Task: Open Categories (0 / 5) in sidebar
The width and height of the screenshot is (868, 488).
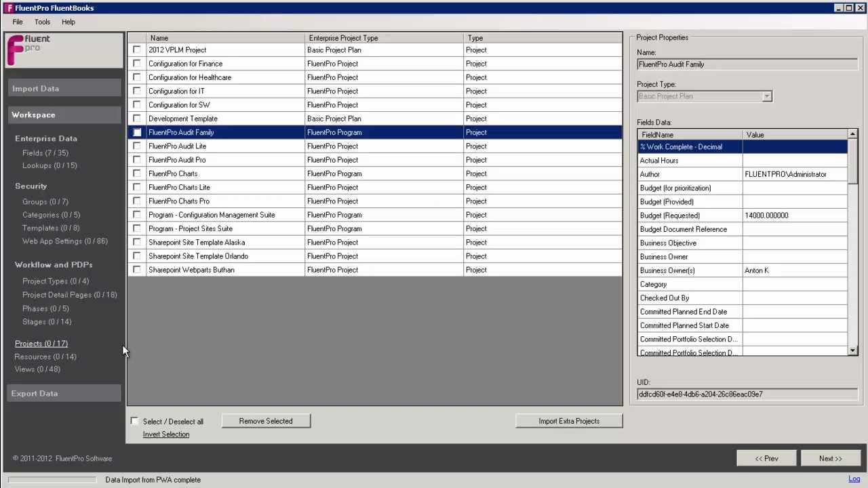Action: click(x=51, y=215)
